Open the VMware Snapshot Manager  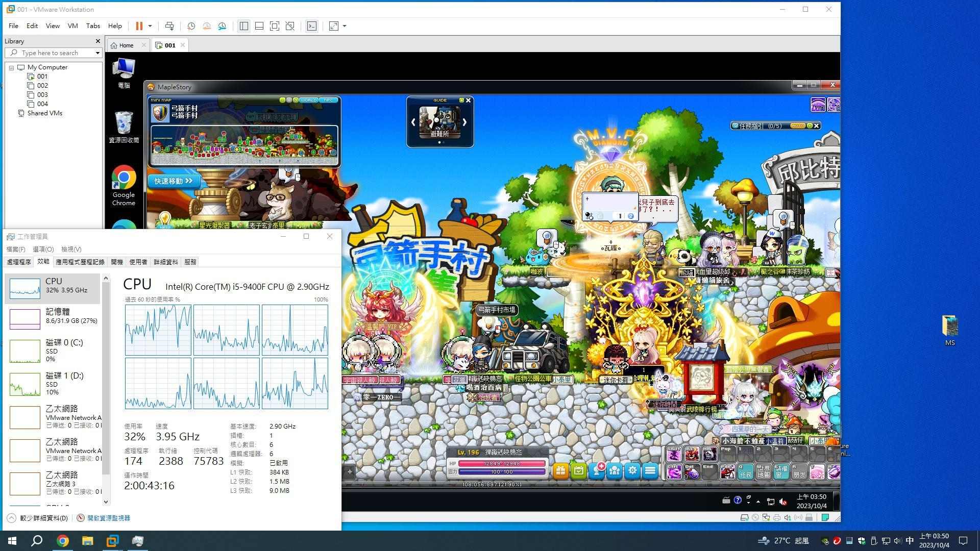click(x=222, y=26)
